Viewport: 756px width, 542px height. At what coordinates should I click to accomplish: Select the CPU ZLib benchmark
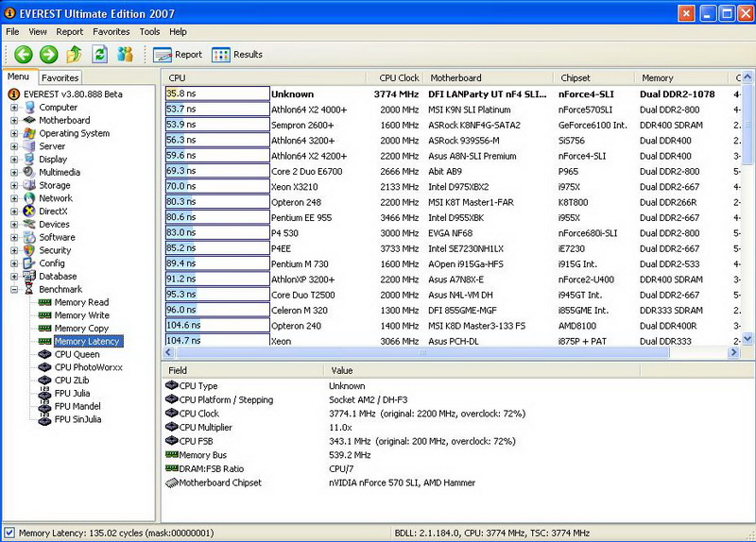[x=72, y=381]
